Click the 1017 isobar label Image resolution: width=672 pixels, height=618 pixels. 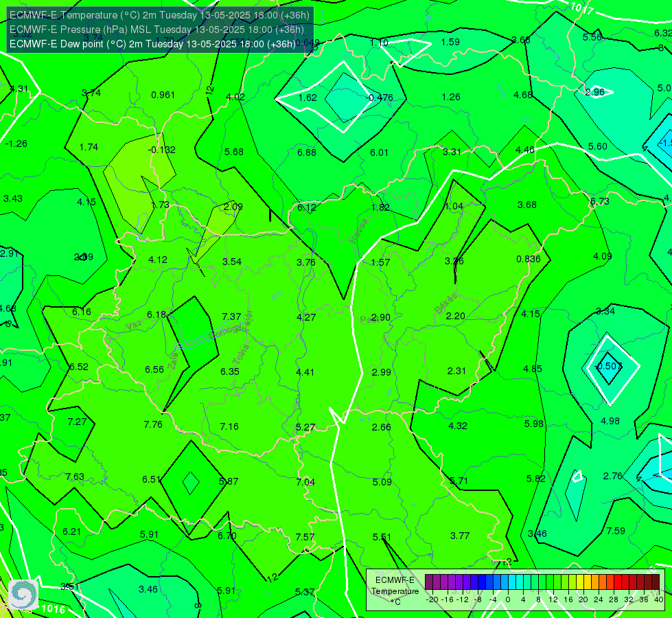tap(582, 8)
